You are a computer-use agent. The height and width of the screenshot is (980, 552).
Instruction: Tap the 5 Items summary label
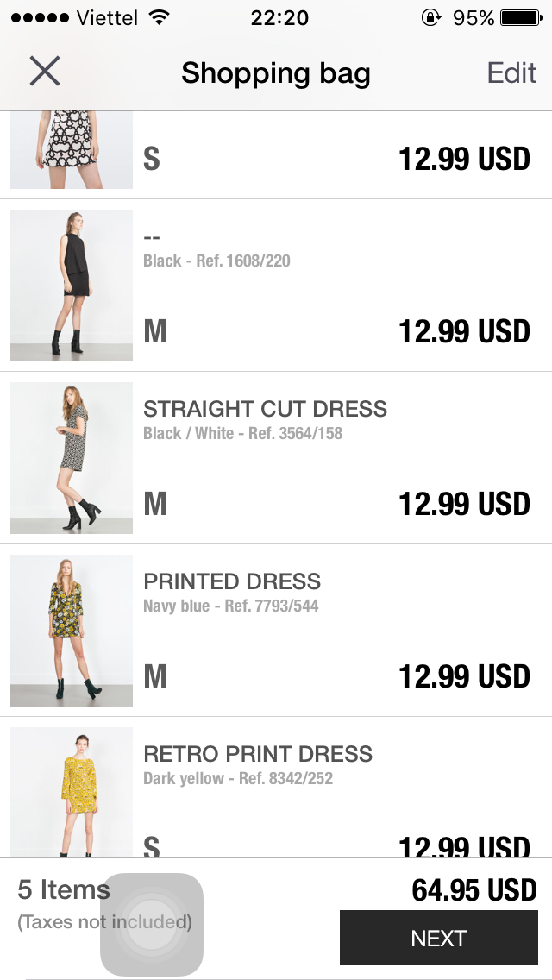click(64, 889)
